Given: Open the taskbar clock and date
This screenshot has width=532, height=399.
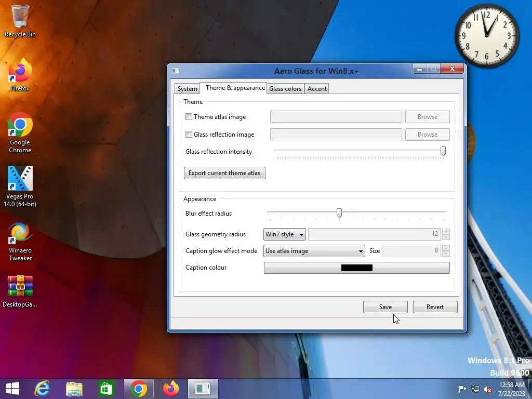Looking at the screenshot, I should 511,389.
